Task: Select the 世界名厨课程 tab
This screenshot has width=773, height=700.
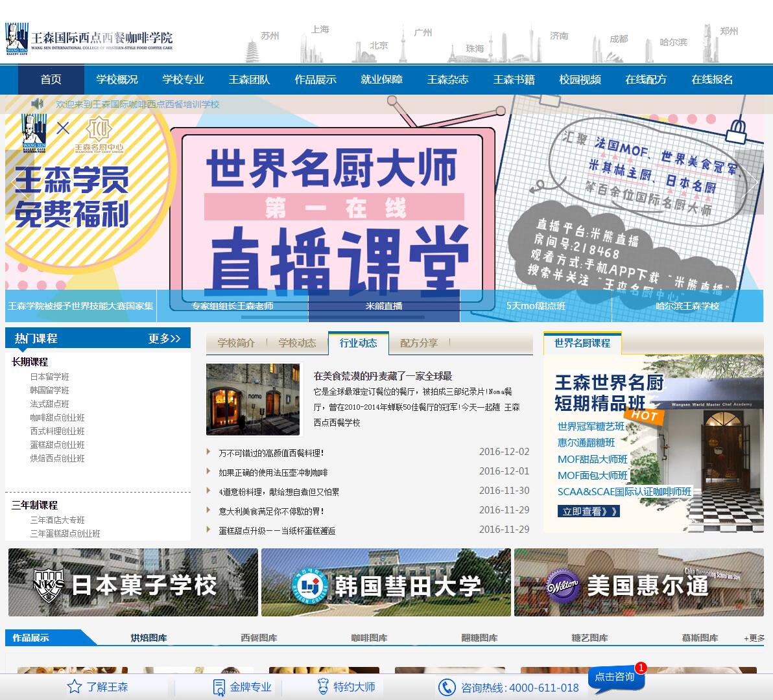Action: pyautogui.click(x=582, y=343)
